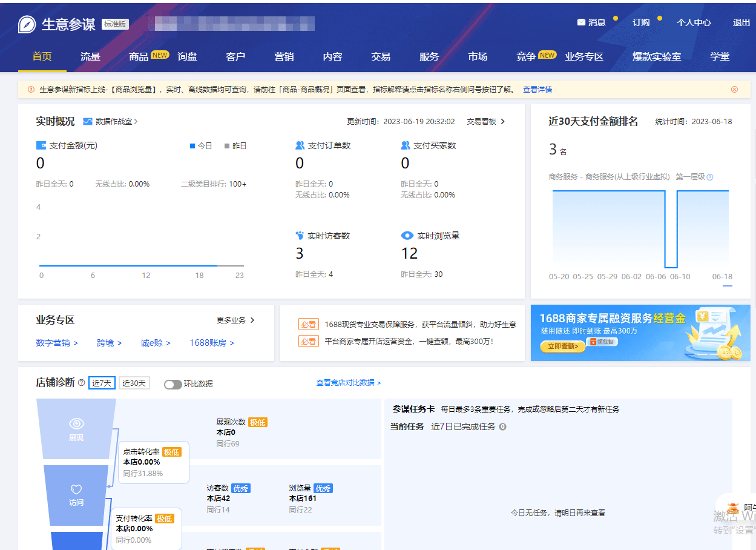756x550 pixels.
Task: Select the 近30天 time range
Action: (134, 383)
